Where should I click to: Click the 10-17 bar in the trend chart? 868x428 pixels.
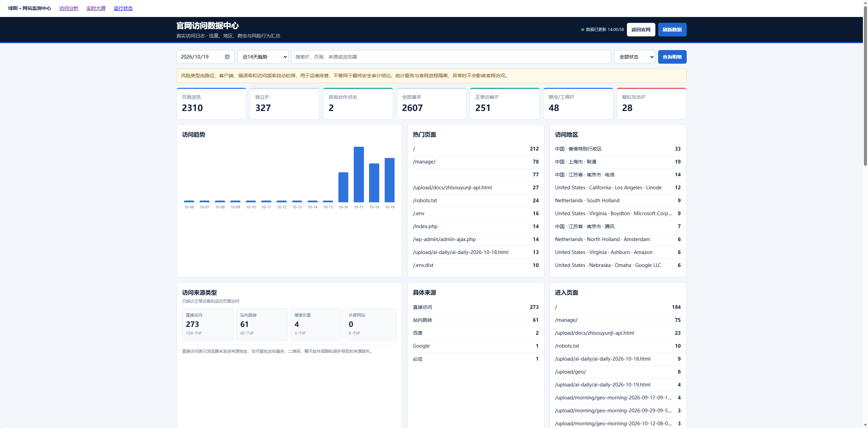[x=358, y=174]
